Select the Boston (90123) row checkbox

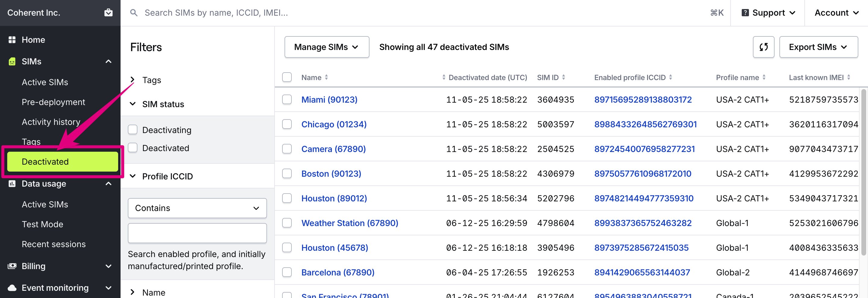(287, 174)
